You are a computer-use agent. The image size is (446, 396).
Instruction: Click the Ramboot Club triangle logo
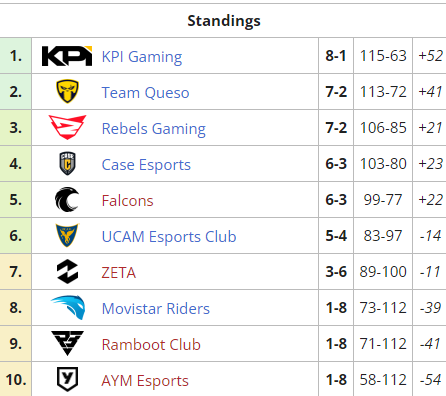pos(67,343)
